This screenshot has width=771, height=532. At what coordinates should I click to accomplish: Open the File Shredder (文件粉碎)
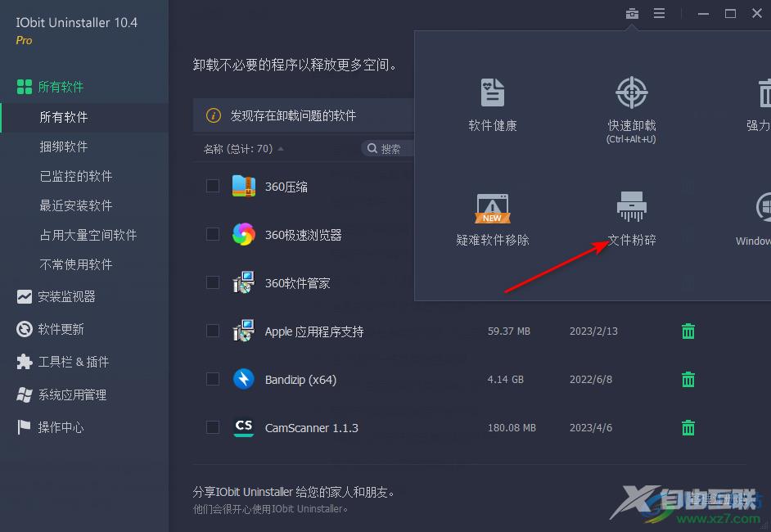pos(631,219)
